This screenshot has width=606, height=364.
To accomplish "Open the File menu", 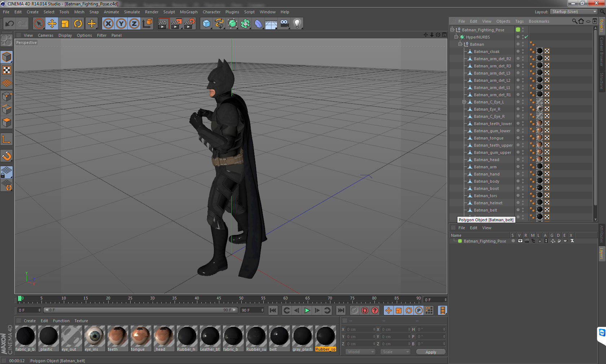I will (6, 12).
